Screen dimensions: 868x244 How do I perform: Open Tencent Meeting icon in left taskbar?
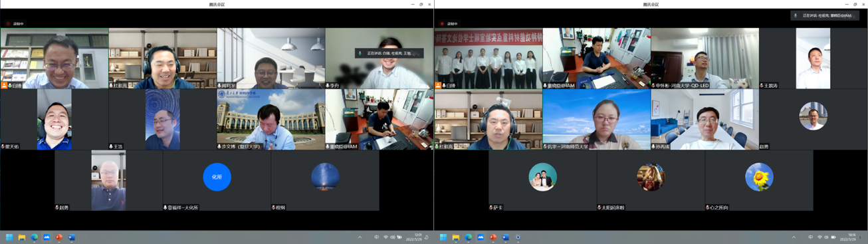[47, 237]
